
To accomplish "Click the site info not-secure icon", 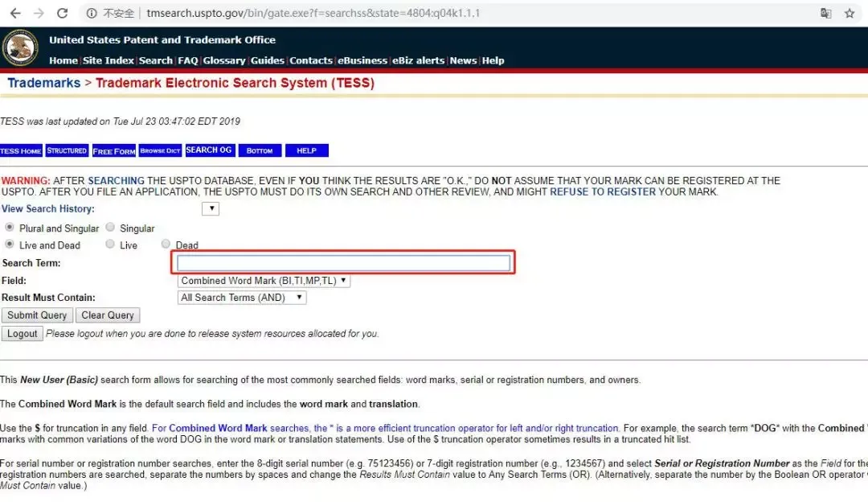I will [92, 14].
